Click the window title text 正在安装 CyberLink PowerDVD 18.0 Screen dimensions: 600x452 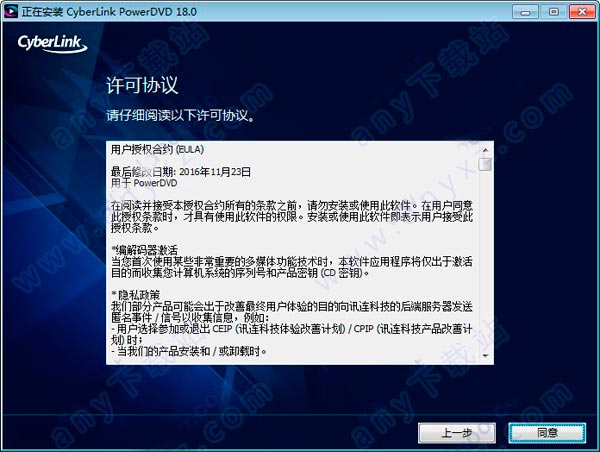point(109,12)
